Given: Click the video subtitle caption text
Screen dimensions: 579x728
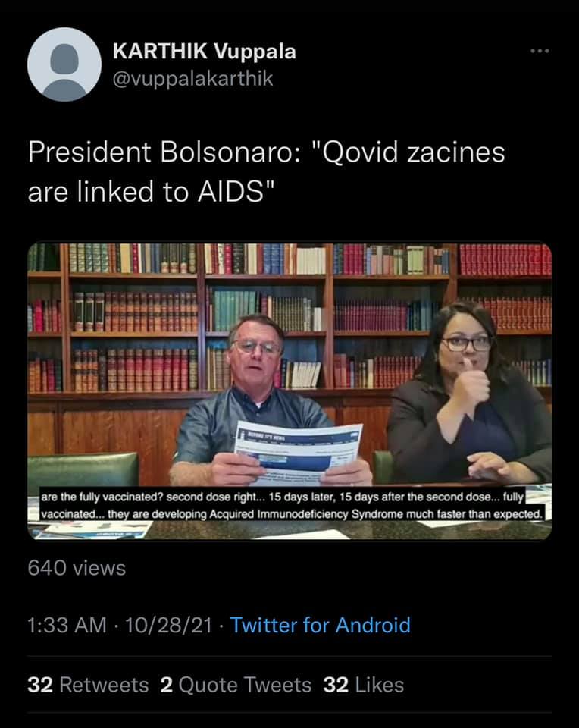Looking at the screenshot, I should (293, 506).
